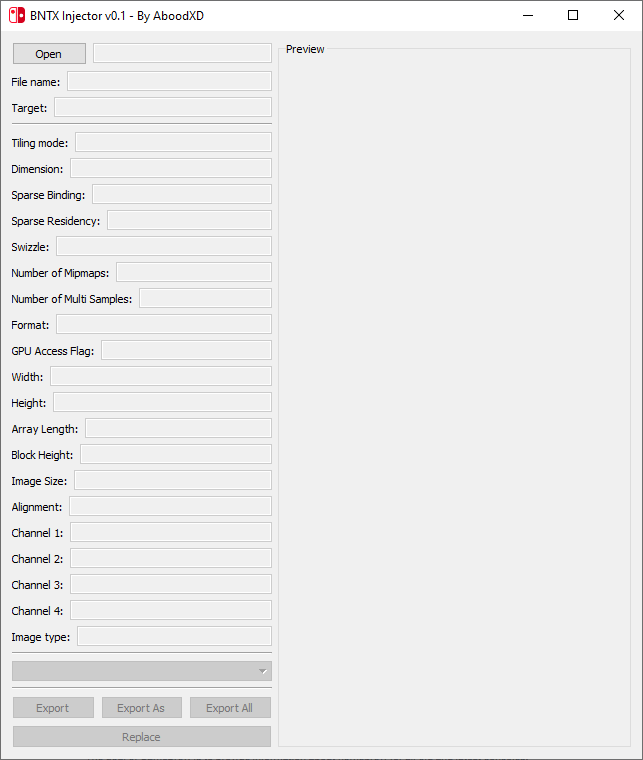Expand the texture selection dropdown
Image resolution: width=643 pixels, height=760 pixels.
click(x=141, y=671)
